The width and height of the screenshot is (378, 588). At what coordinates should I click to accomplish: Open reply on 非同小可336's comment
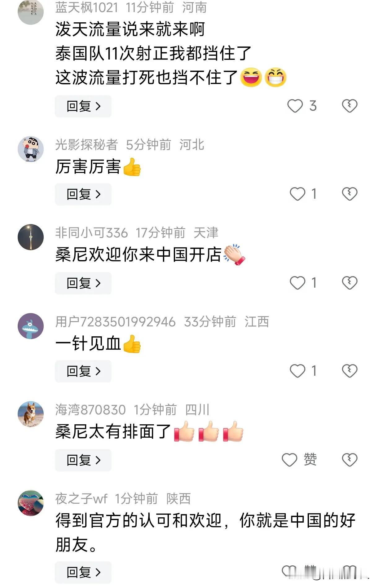(x=83, y=283)
